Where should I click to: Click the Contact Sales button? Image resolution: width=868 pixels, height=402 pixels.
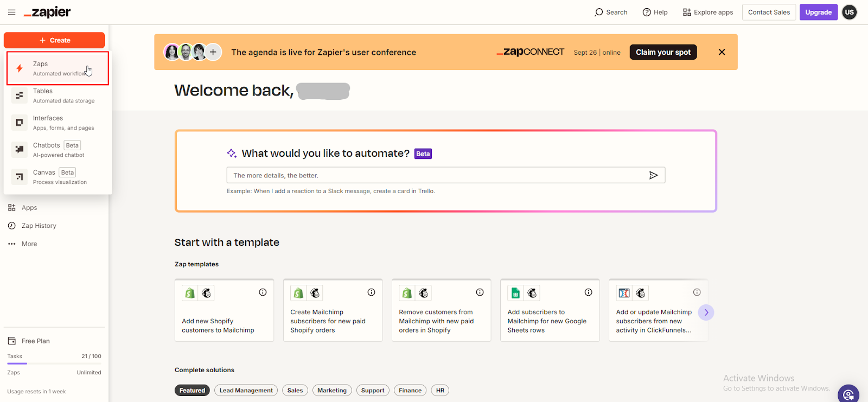coord(769,12)
